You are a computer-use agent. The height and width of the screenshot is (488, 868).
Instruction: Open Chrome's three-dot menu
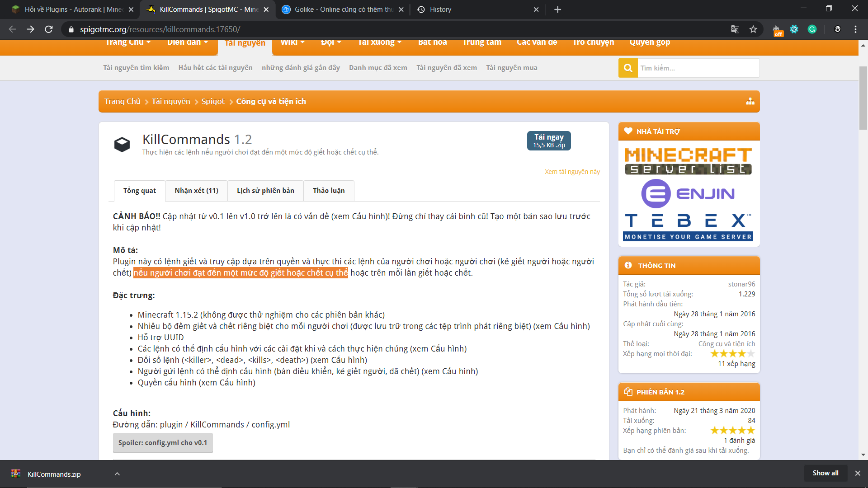coord(855,29)
